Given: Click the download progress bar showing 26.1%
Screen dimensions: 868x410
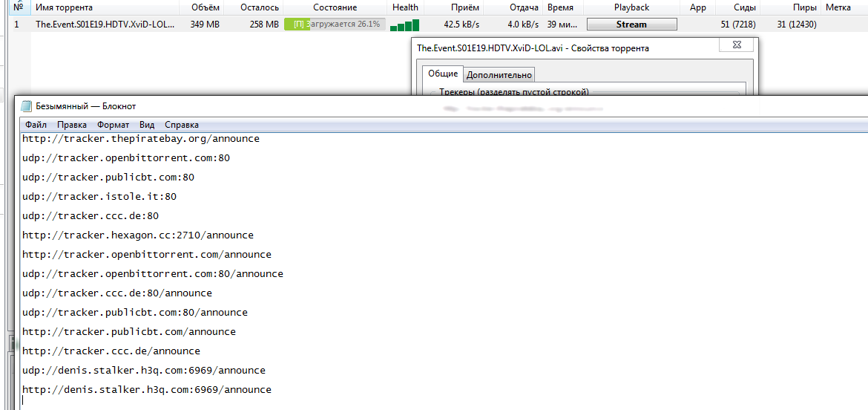Looking at the screenshot, I should coord(335,25).
